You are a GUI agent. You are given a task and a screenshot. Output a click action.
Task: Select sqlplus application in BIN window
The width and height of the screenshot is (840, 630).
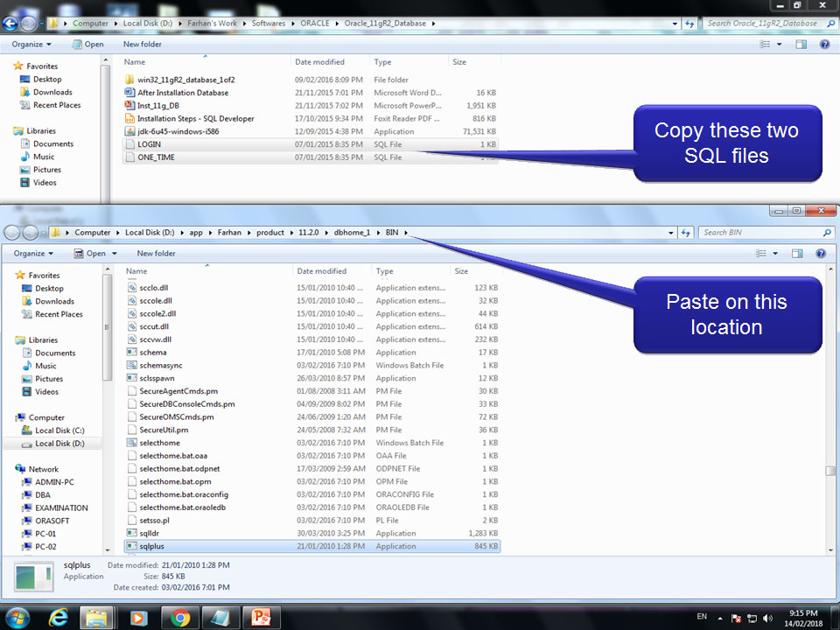tap(311, 546)
